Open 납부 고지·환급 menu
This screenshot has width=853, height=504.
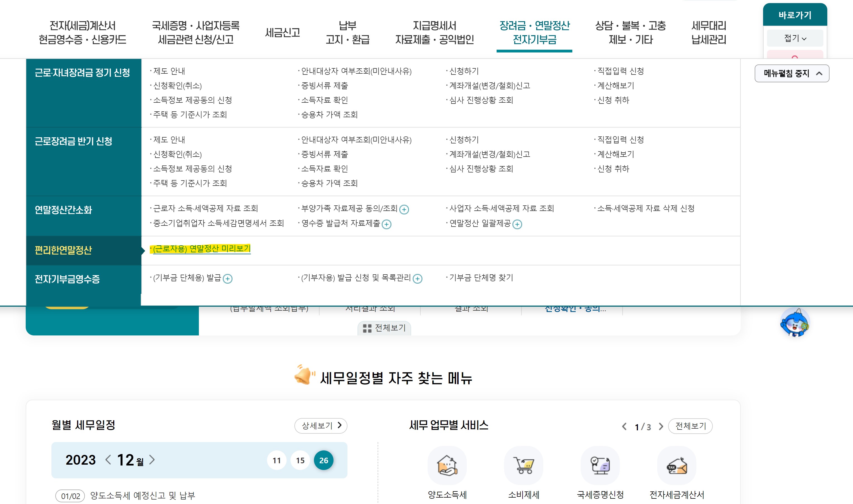tap(347, 33)
